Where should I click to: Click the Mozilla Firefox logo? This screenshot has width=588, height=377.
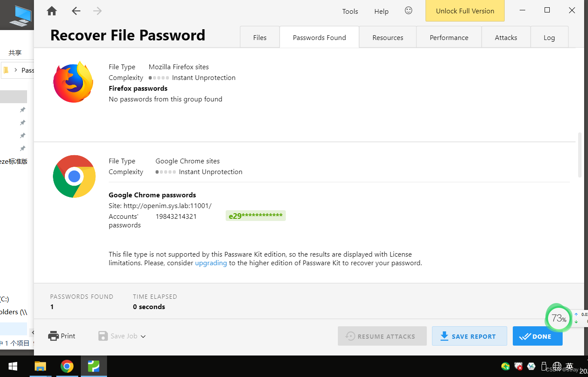pos(73,82)
